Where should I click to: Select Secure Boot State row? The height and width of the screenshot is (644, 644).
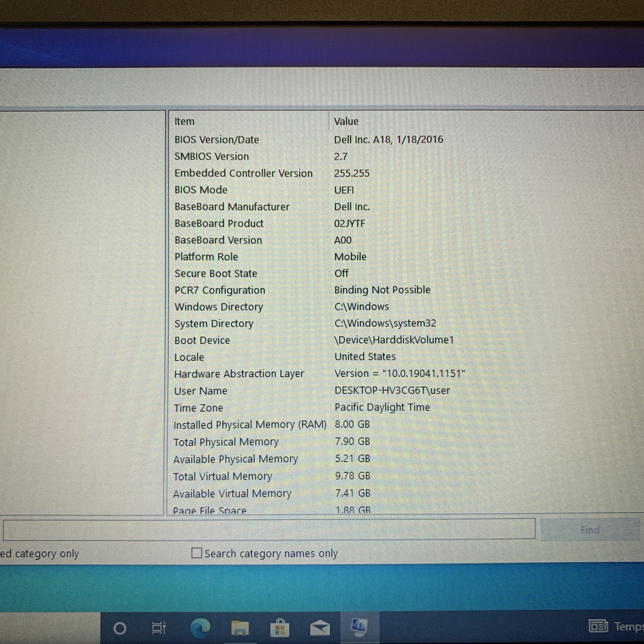[406, 273]
